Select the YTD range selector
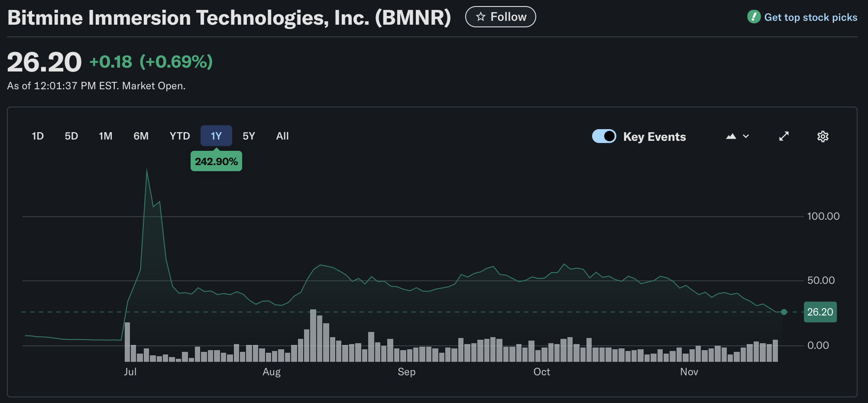 pyautogui.click(x=179, y=136)
